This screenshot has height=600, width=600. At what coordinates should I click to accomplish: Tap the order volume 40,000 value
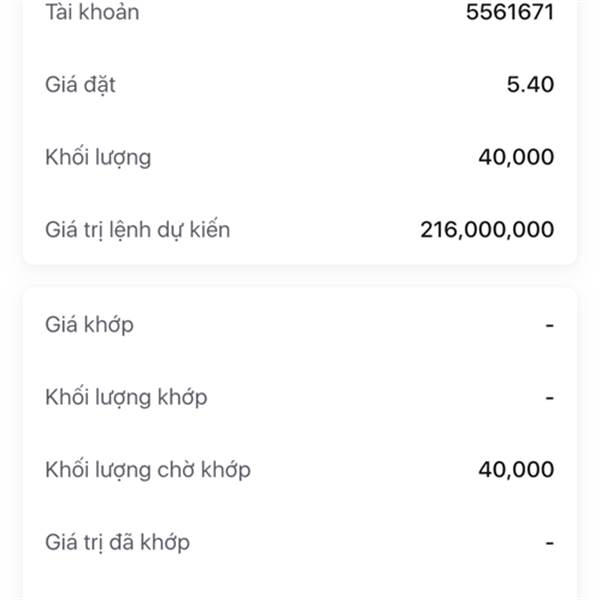[517, 157]
